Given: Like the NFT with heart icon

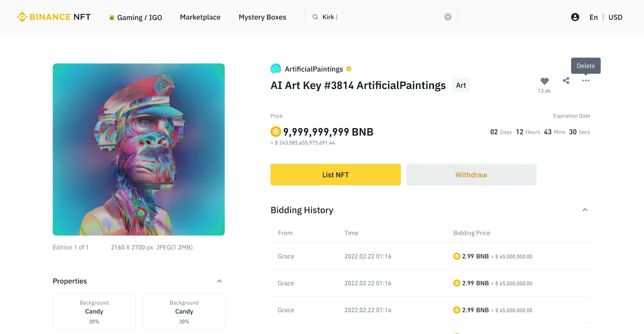Looking at the screenshot, I should (x=545, y=81).
